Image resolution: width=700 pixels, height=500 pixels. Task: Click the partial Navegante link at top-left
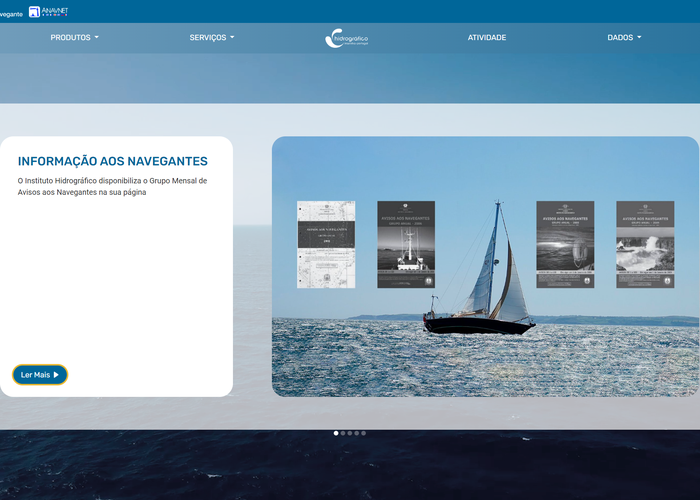pyautogui.click(x=11, y=14)
